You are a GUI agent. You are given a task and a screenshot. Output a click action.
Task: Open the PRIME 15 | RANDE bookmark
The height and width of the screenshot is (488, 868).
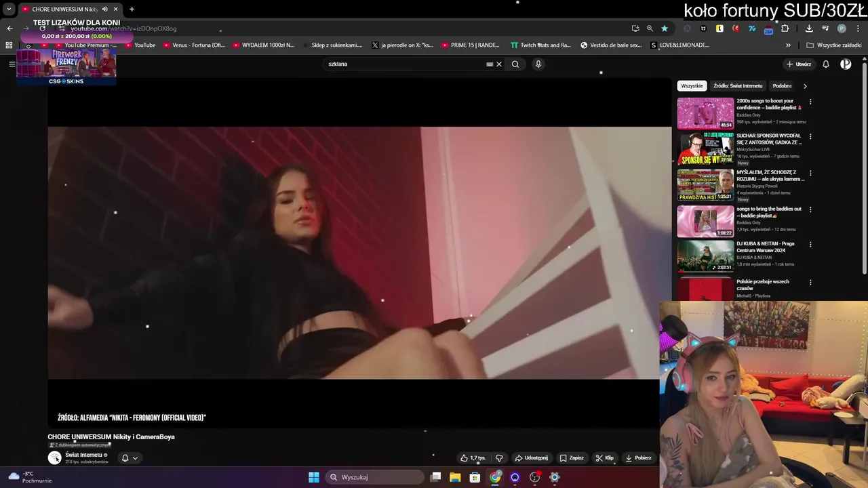pyautogui.click(x=471, y=45)
